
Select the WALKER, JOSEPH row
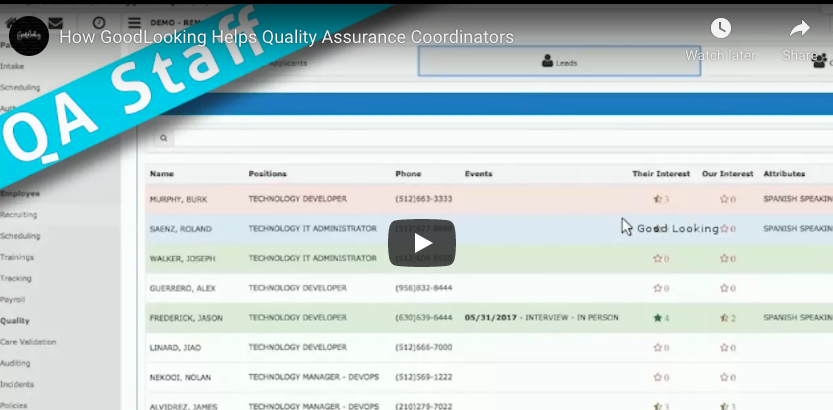click(x=489, y=259)
